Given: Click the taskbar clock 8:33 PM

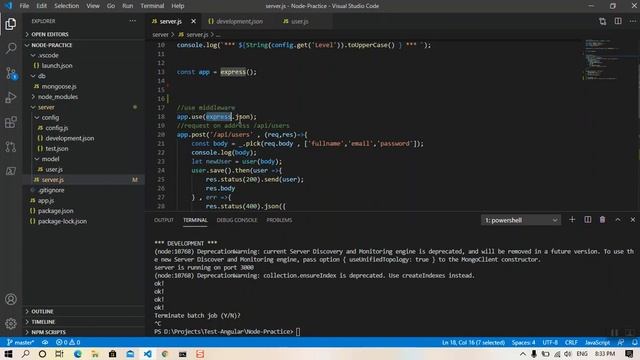Looking at the screenshot, I should click(x=605, y=353).
